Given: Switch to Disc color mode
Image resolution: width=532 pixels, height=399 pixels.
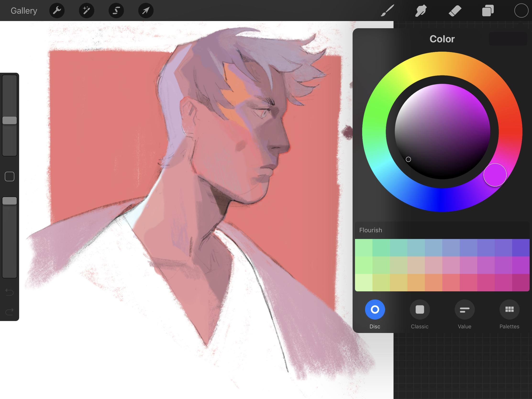Looking at the screenshot, I should tap(375, 310).
